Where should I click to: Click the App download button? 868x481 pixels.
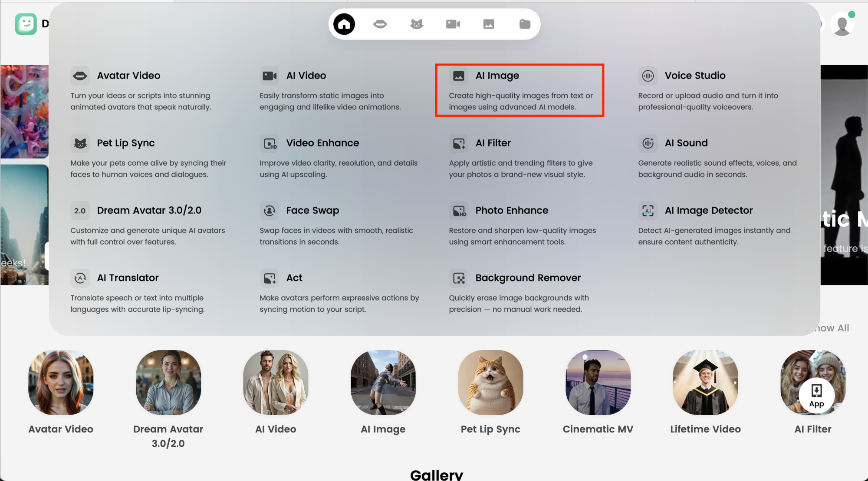[x=816, y=396]
